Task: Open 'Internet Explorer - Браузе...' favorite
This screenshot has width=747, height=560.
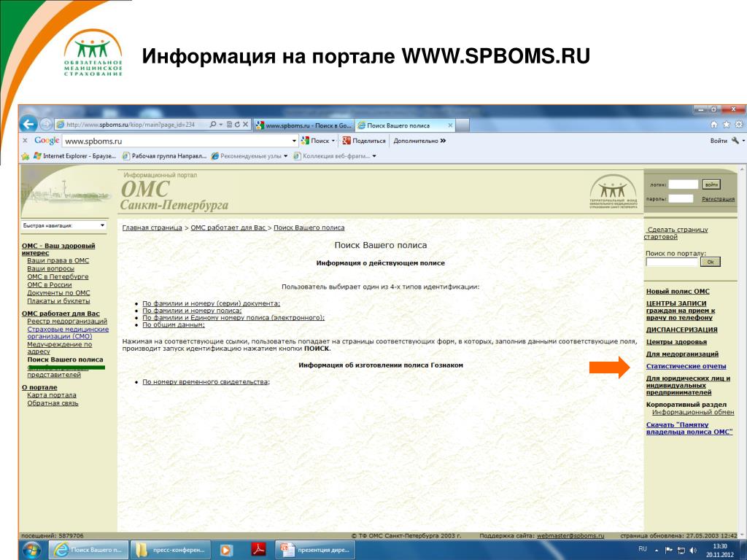Action: (x=75, y=156)
